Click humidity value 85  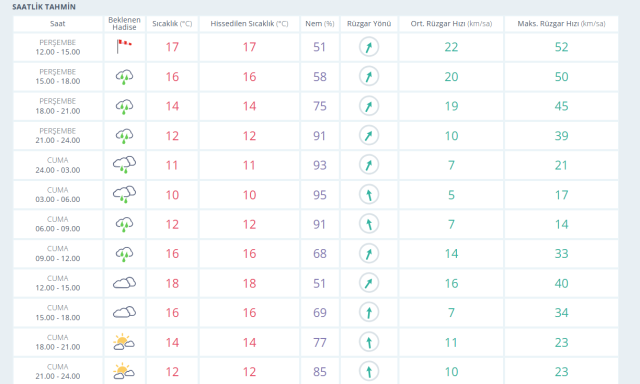pos(320,372)
